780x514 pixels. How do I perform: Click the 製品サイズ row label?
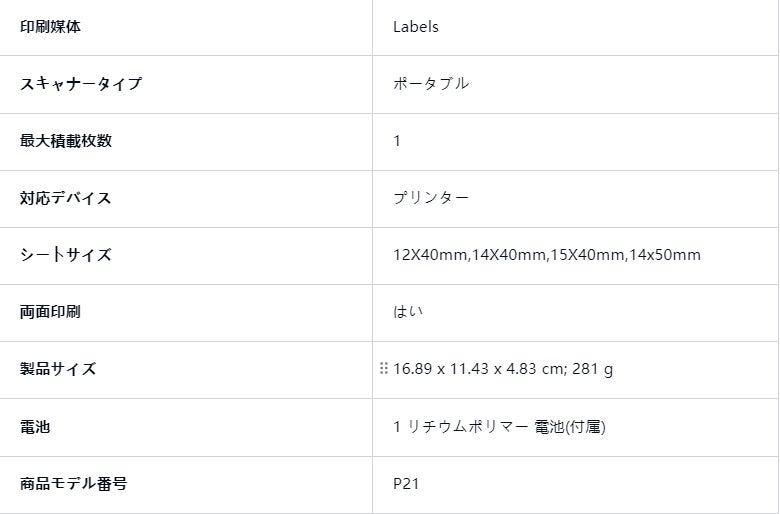(59, 369)
